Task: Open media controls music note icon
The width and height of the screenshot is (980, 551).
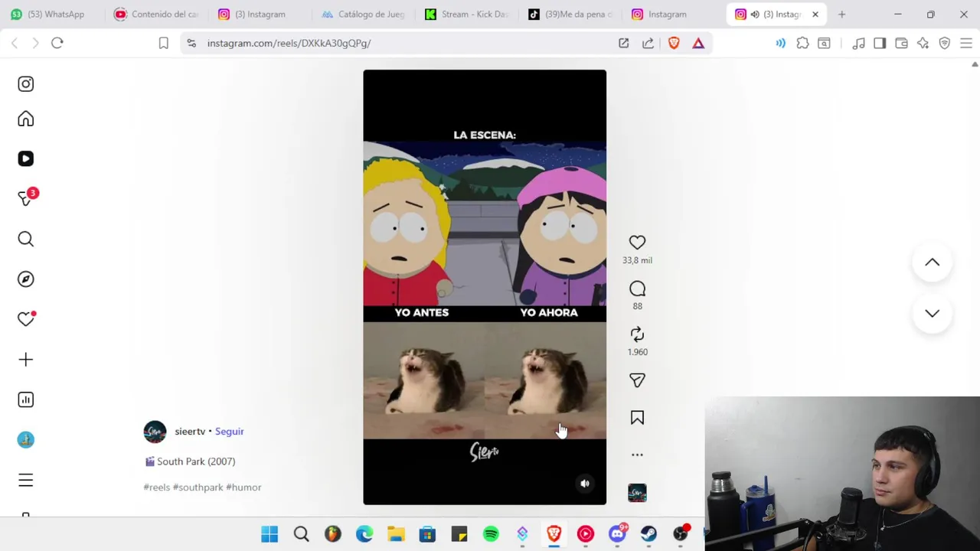Action: click(x=858, y=44)
